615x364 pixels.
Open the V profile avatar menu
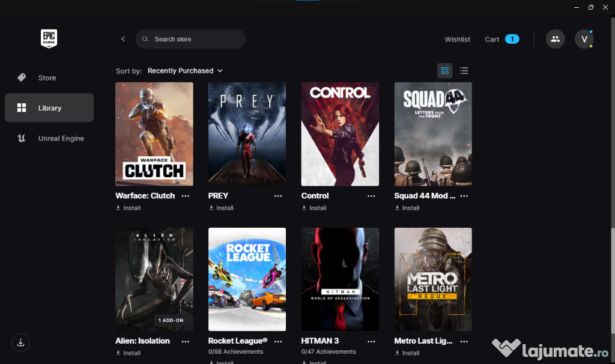pyautogui.click(x=584, y=39)
